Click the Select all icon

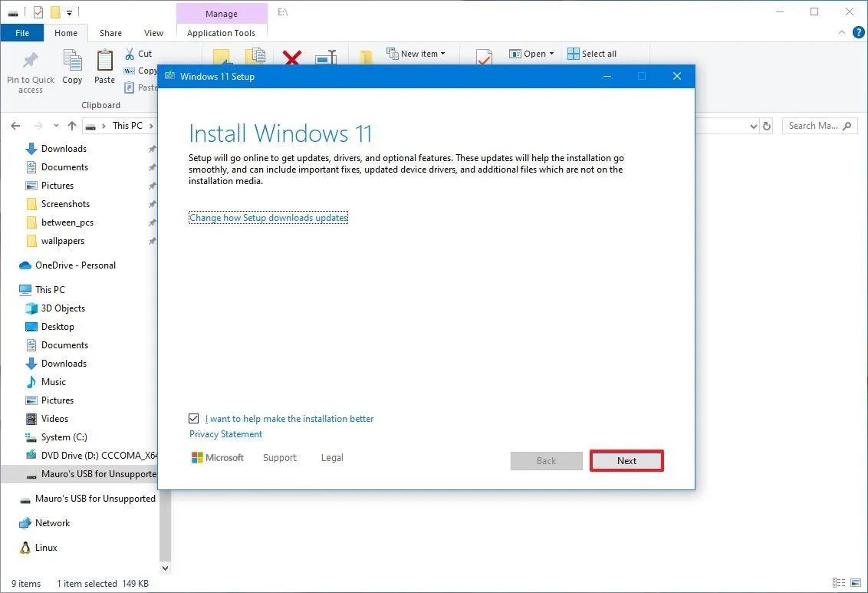tap(572, 53)
